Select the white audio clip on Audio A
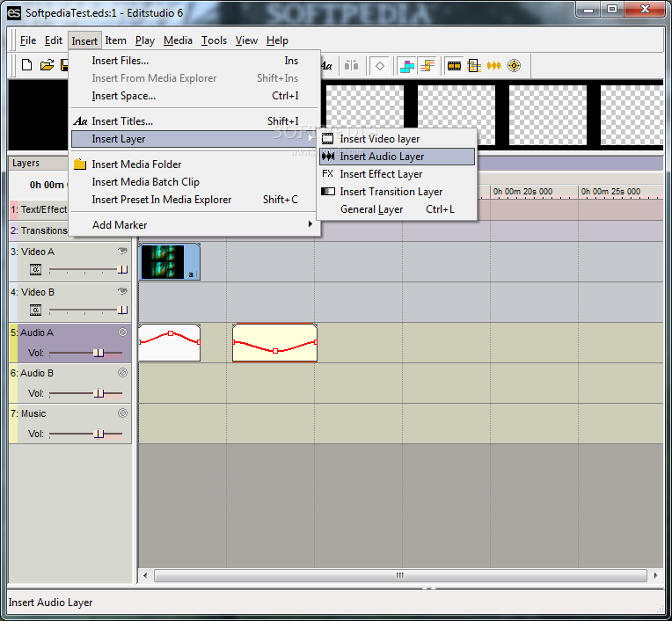 (x=169, y=342)
